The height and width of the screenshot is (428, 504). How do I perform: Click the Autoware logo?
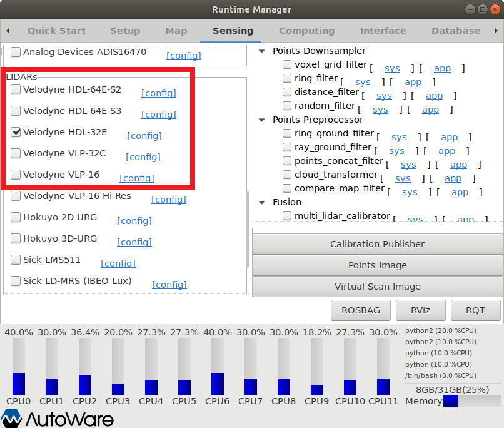click(58, 418)
